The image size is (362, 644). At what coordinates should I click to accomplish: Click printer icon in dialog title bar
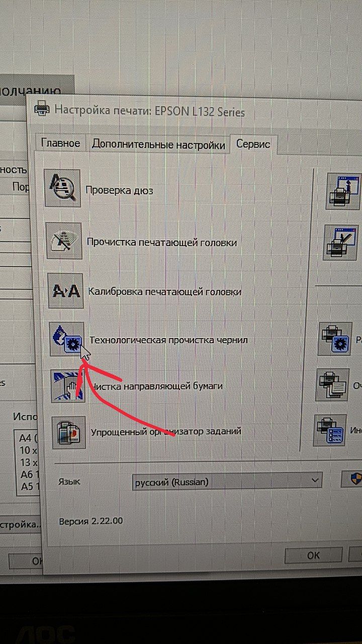click(x=41, y=108)
